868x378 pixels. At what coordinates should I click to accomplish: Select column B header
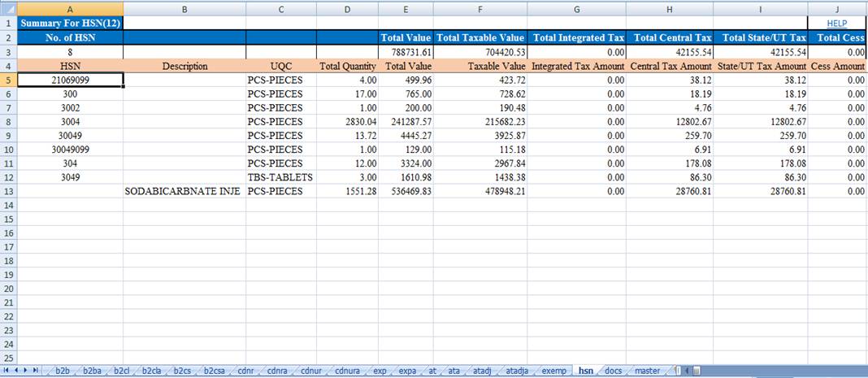pyautogui.click(x=184, y=9)
